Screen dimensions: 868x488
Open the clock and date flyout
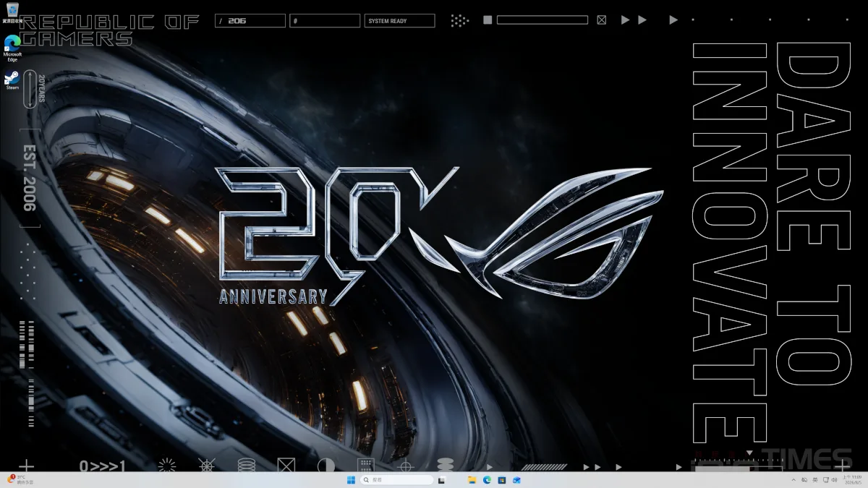(x=852, y=480)
